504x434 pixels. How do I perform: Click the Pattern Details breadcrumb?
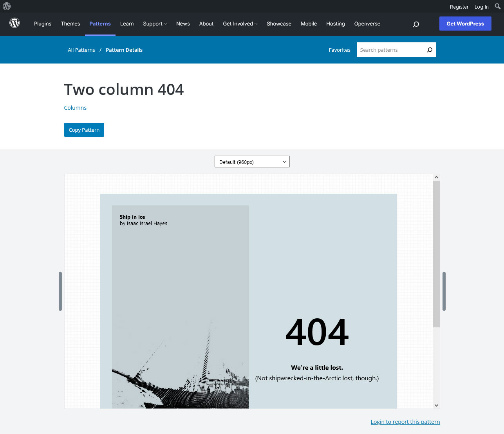(124, 50)
